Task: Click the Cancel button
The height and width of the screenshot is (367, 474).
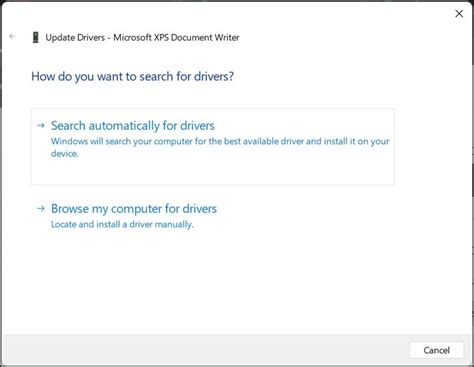Action: pyautogui.click(x=436, y=350)
